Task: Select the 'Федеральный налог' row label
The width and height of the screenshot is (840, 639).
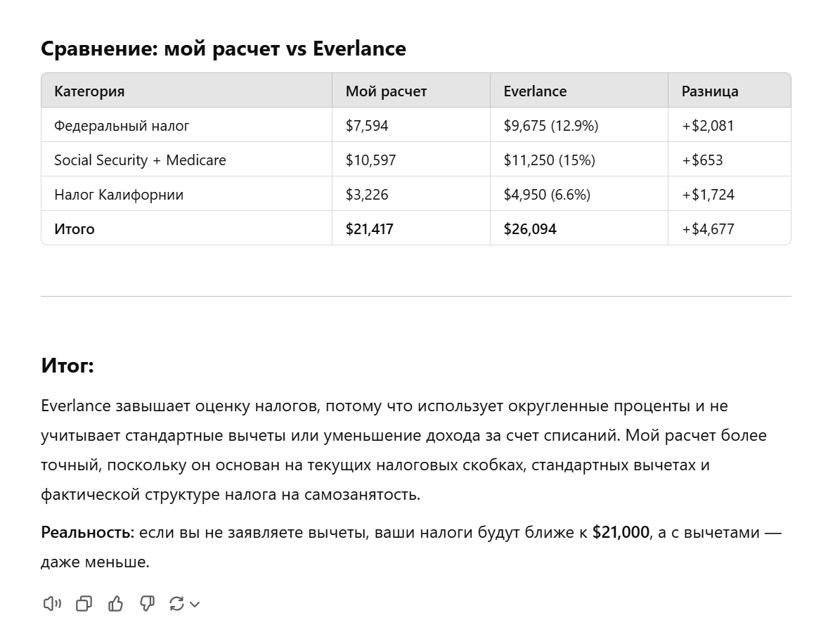Action: [x=122, y=126]
